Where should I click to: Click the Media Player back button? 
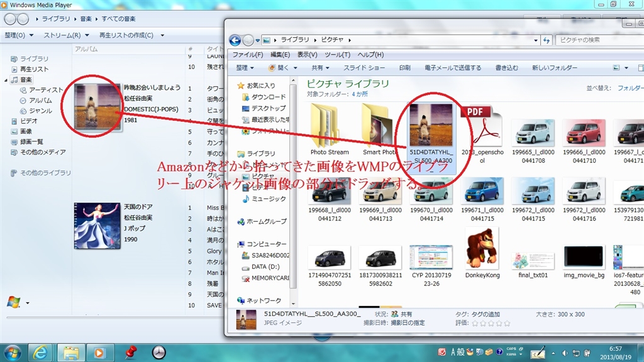[10, 19]
